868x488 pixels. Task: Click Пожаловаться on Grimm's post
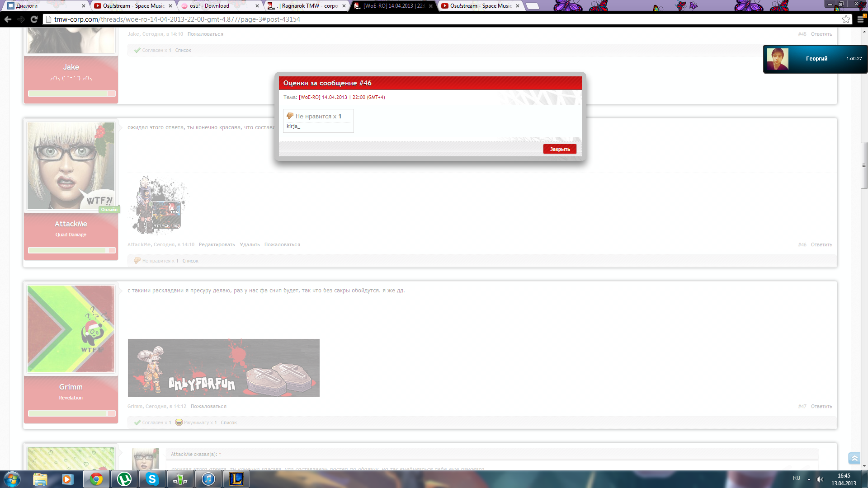[x=208, y=406]
